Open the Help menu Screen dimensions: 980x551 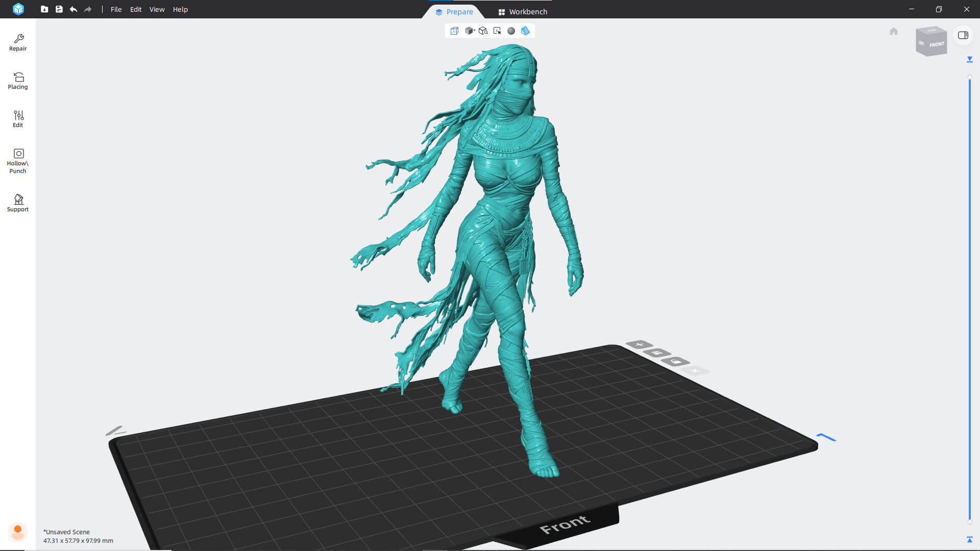click(x=180, y=9)
